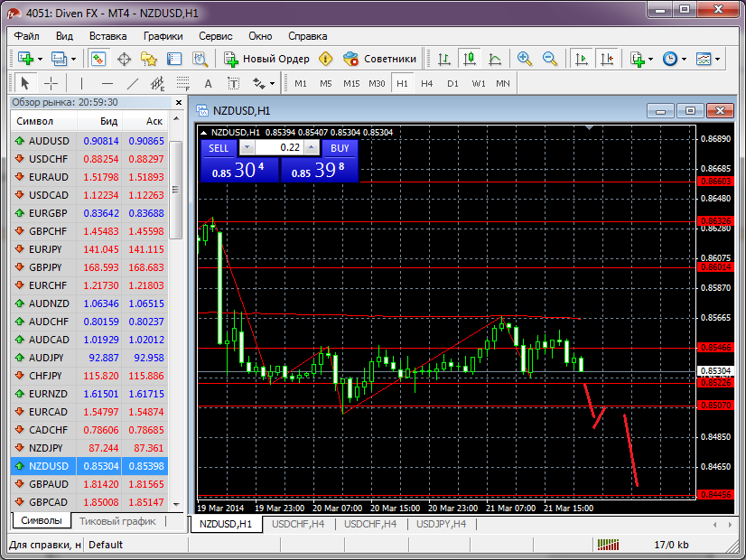Click the zoom out magnifier icon

[x=549, y=59]
